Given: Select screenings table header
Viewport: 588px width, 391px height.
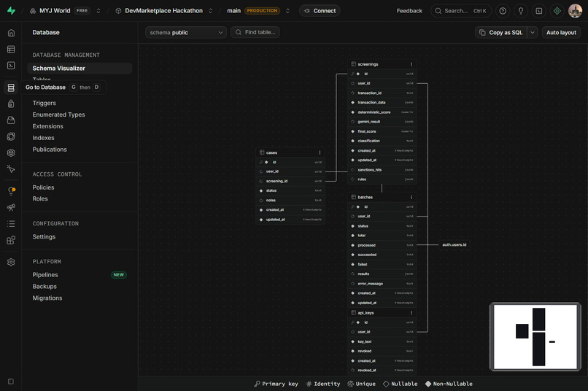Looking at the screenshot, I should tap(382, 64).
